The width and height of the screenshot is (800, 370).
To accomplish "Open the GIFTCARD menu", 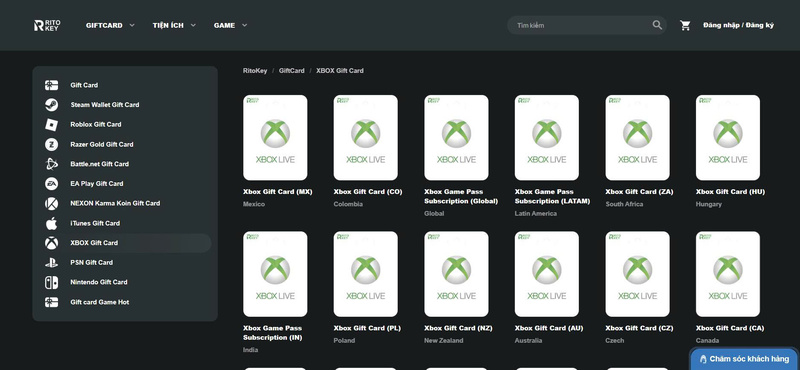I will (x=104, y=25).
